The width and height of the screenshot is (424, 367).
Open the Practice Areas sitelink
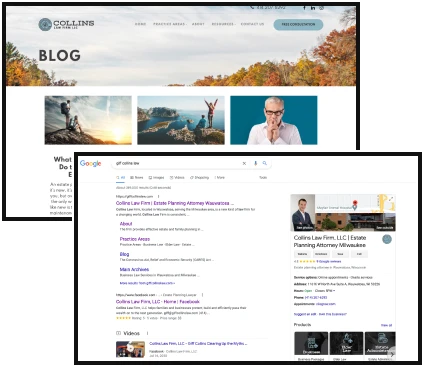coord(135,239)
